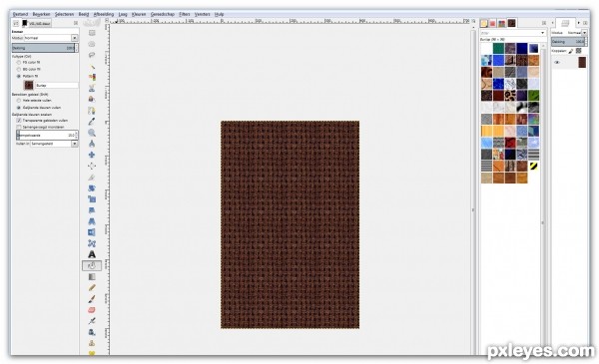Select the Foreground Select tool
This screenshot has width=599, height=364.
[x=92, y=100]
